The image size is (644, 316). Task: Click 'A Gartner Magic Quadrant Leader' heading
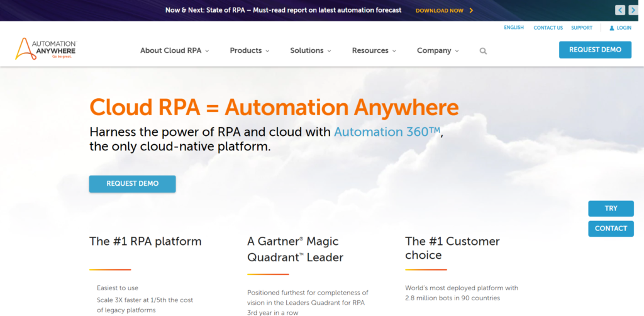point(296,249)
